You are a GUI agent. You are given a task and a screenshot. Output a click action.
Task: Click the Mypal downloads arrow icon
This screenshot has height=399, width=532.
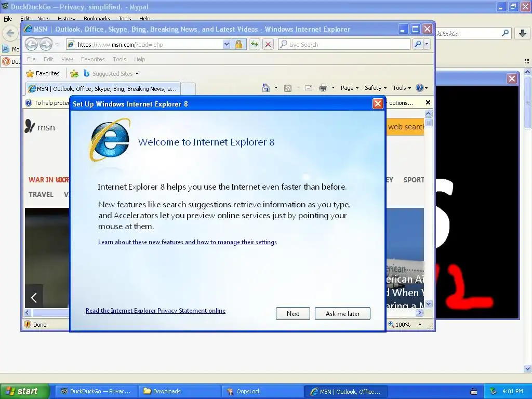tap(523, 33)
